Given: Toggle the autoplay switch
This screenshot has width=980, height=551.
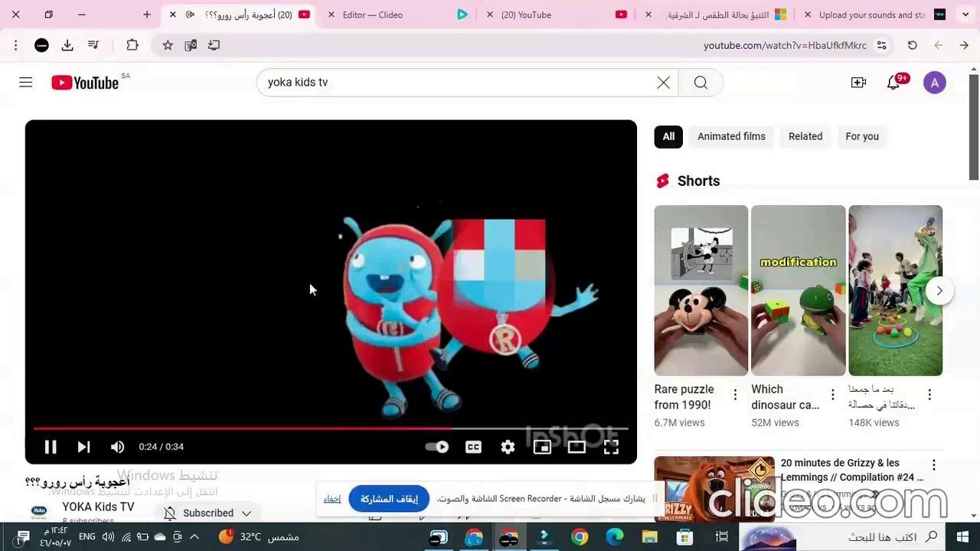Looking at the screenshot, I should coord(437,447).
